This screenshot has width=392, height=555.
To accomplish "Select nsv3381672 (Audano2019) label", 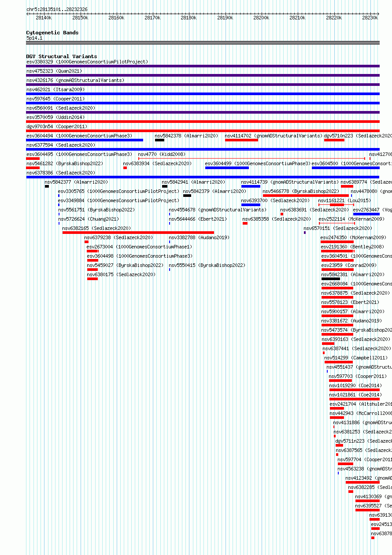I will pos(352,321).
